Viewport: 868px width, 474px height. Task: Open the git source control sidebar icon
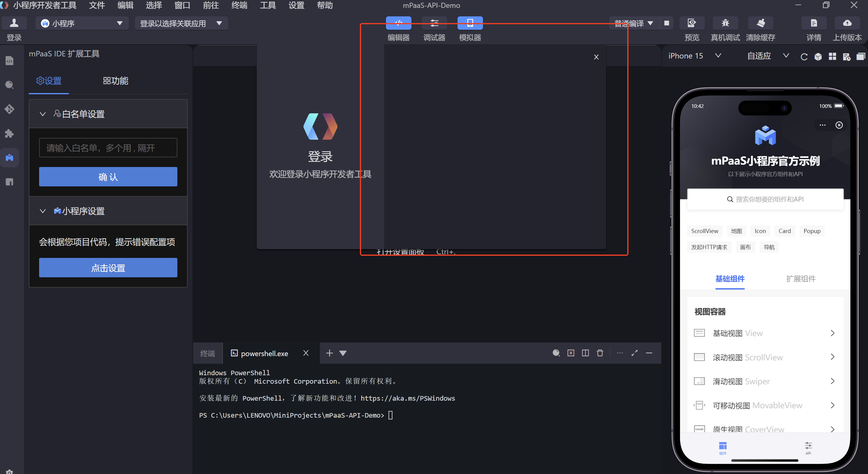pos(9,109)
